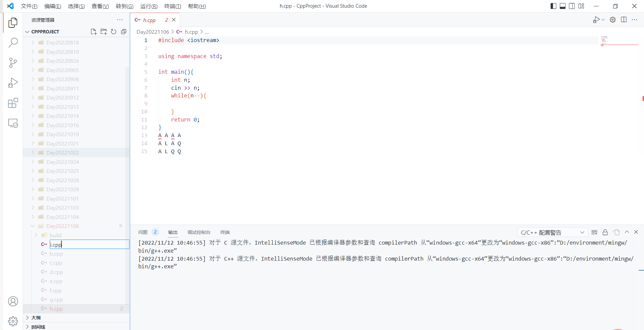Open the Extensions view
This screenshot has width=644, height=330.
(13, 103)
